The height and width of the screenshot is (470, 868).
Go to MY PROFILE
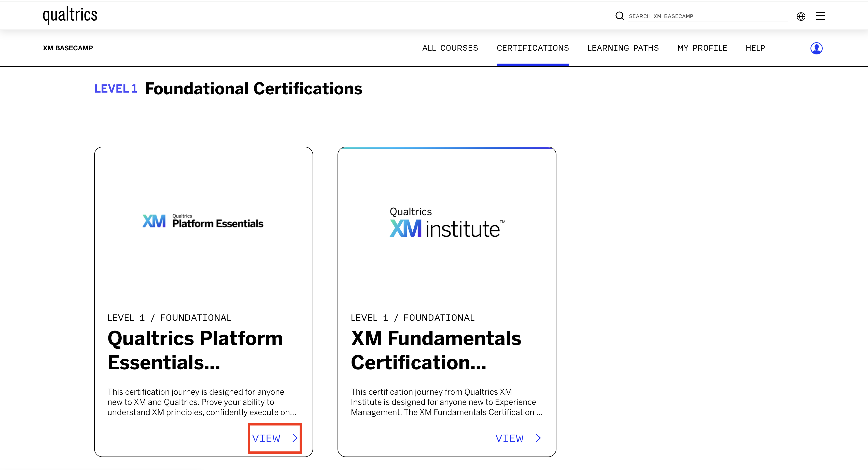702,48
